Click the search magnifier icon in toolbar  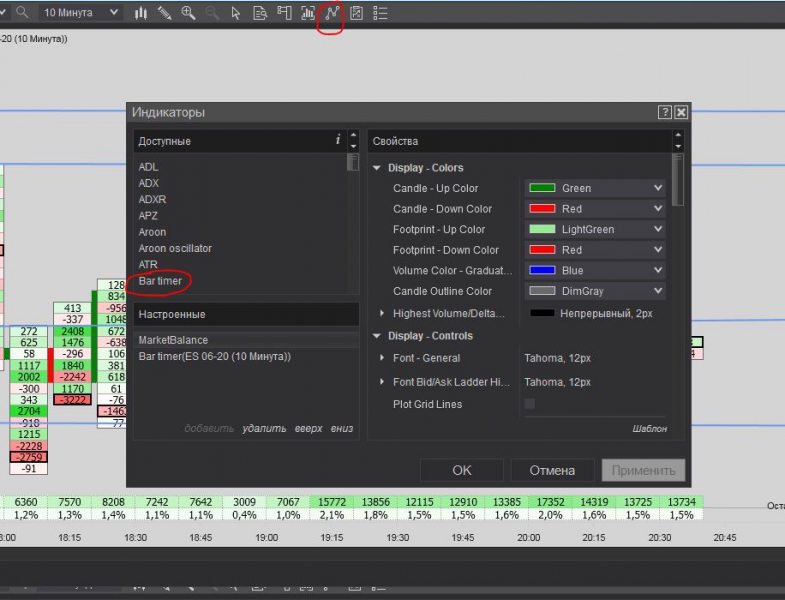tap(22, 13)
